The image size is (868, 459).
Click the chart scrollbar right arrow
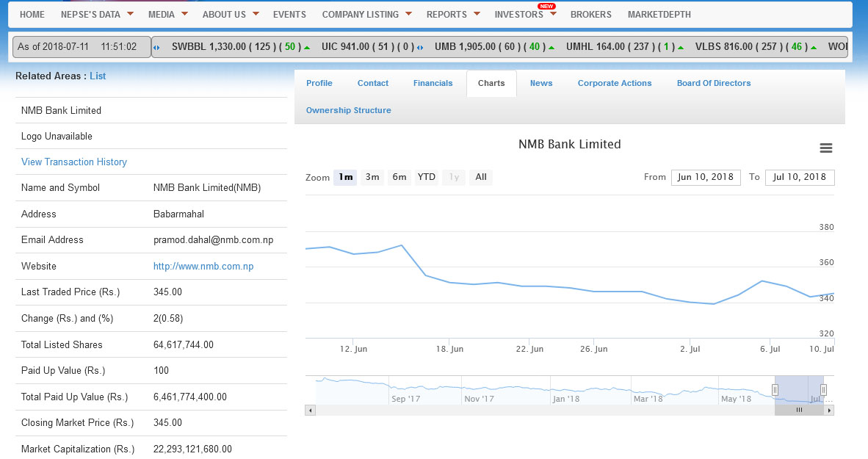828,411
